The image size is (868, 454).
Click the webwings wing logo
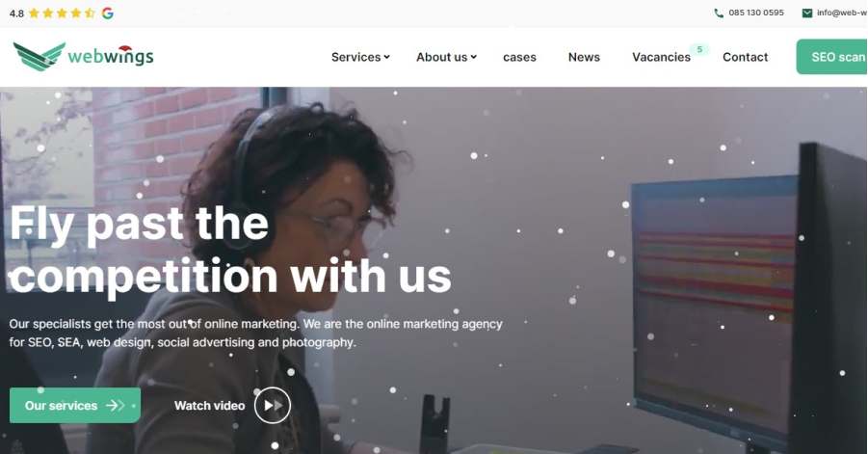tap(39, 57)
